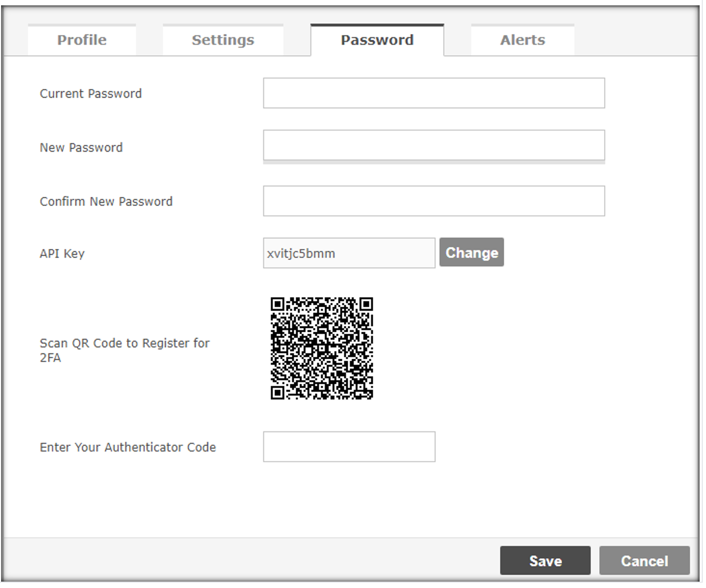
Task: Click the 2FA QR code image
Action: (322, 348)
